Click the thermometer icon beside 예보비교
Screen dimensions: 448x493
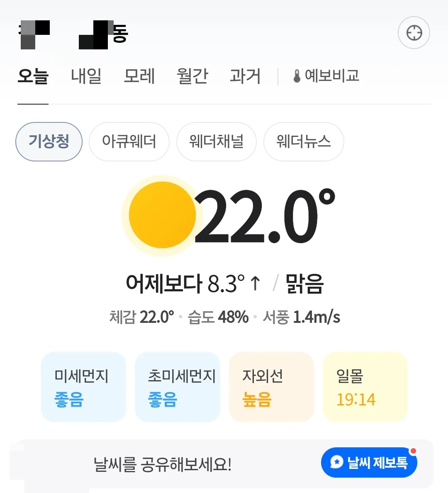297,76
